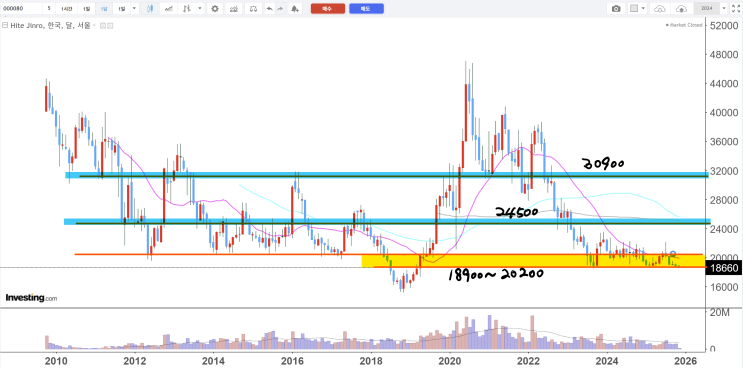Redo chart action arrow
Image resolution: width=743 pixels, height=368 pixels.
(x=280, y=9)
